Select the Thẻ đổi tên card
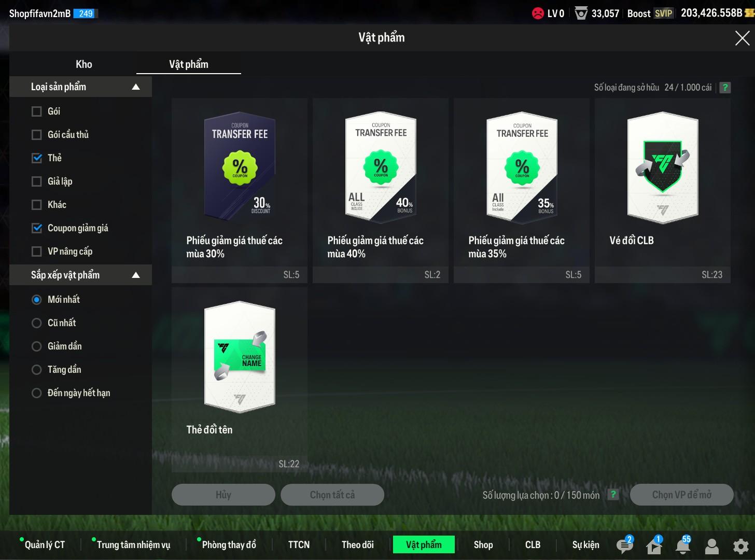Image resolution: width=755 pixels, height=560 pixels. click(239, 379)
